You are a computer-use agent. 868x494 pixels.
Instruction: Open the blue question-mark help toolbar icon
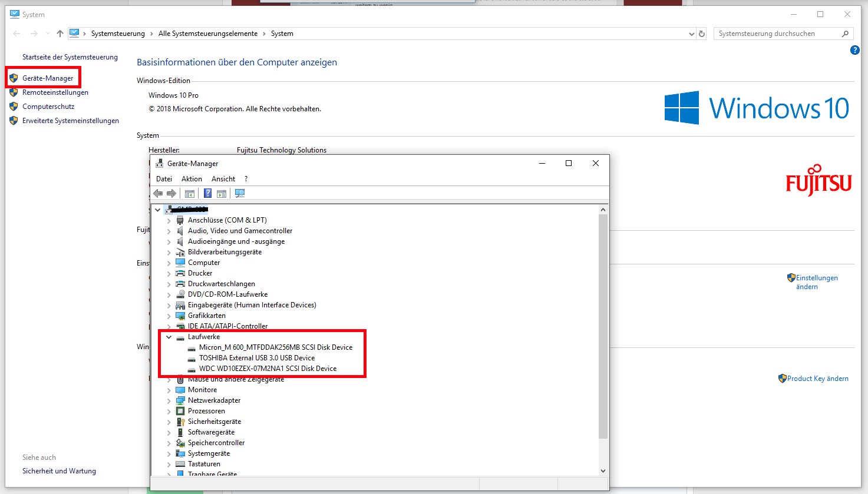pyautogui.click(x=207, y=193)
